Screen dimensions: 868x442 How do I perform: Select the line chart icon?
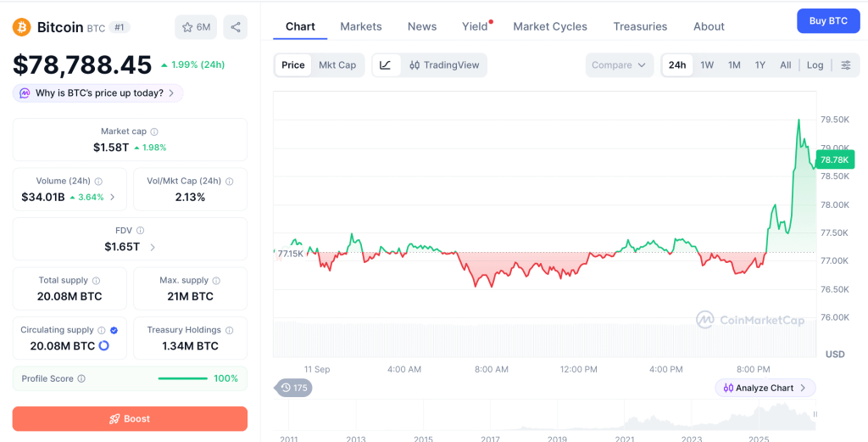(386, 64)
